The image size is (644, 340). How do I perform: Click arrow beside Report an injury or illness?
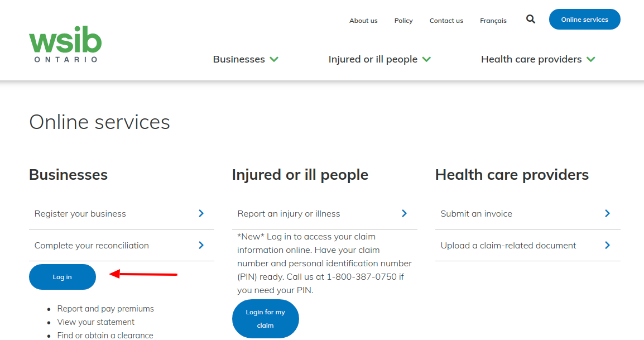click(404, 213)
